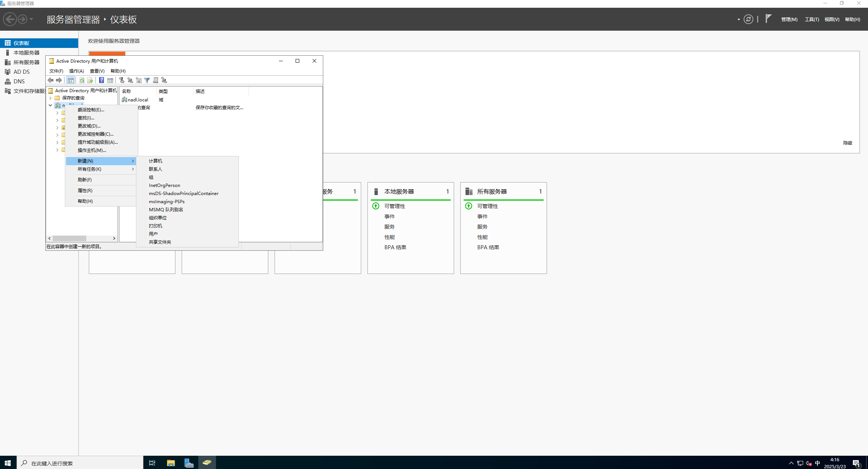Click add objects to group toolbar icon

point(164,80)
